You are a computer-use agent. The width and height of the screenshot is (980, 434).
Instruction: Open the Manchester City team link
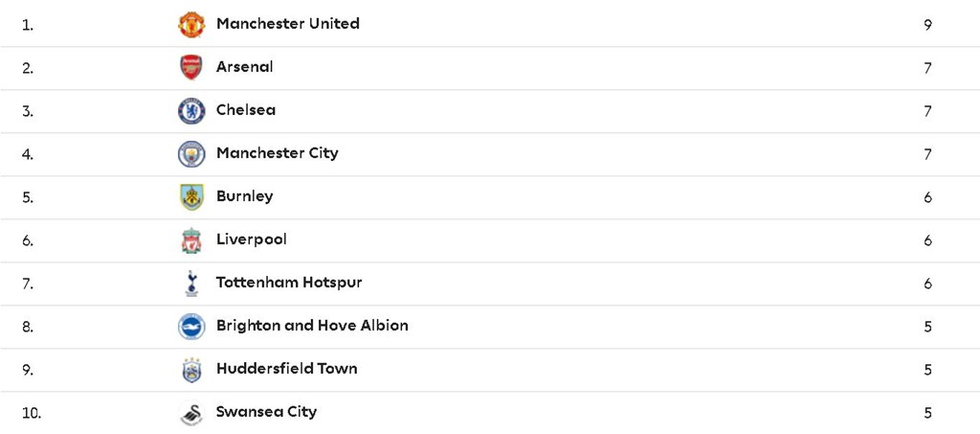tap(277, 153)
